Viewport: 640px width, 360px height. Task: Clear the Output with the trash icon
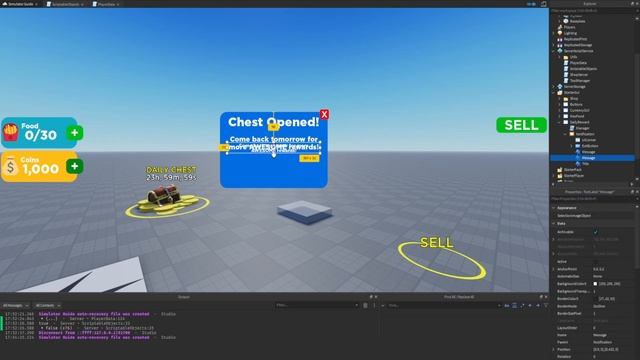pos(365,305)
